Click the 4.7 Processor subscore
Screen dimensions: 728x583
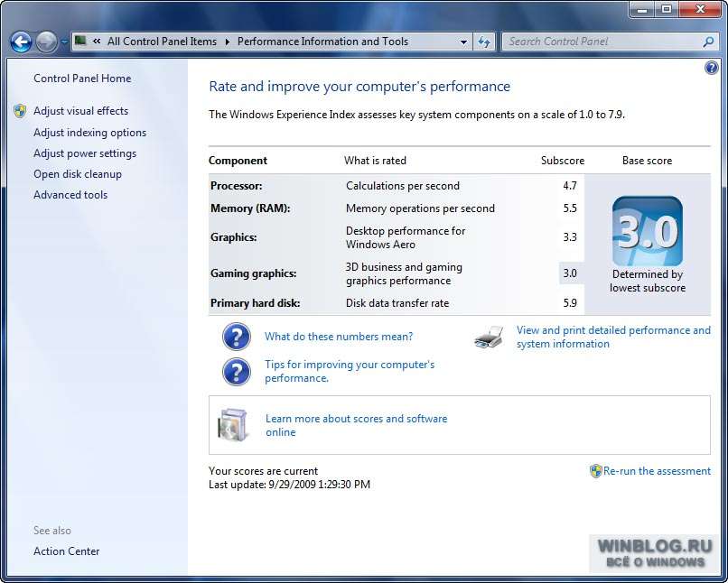coord(570,186)
